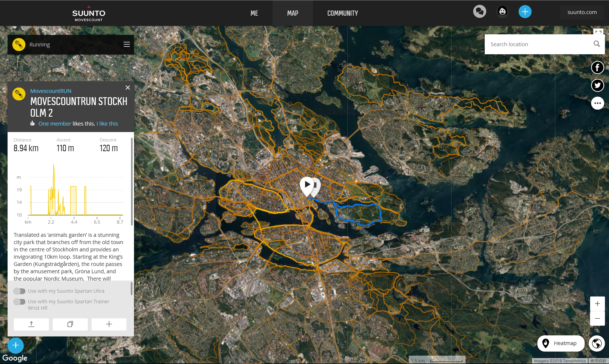Zoom out on the map
The width and height of the screenshot is (609, 364).
(597, 319)
